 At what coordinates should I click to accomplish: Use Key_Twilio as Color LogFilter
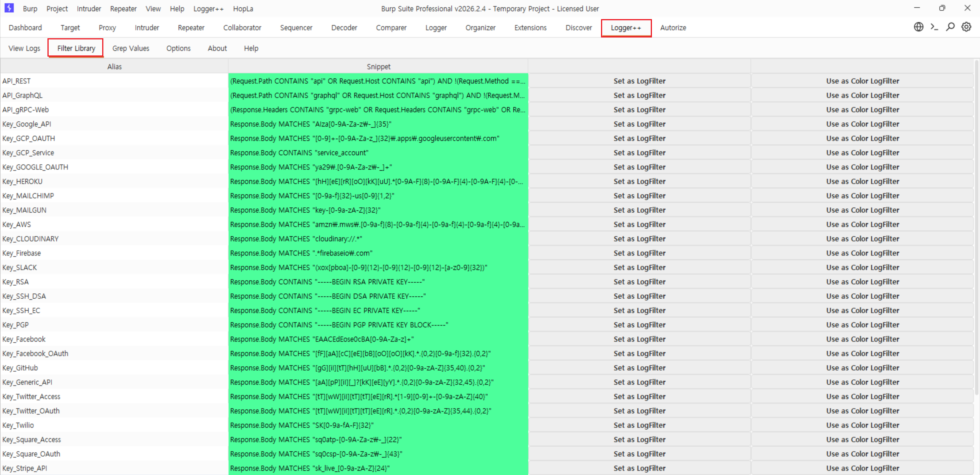pos(862,425)
